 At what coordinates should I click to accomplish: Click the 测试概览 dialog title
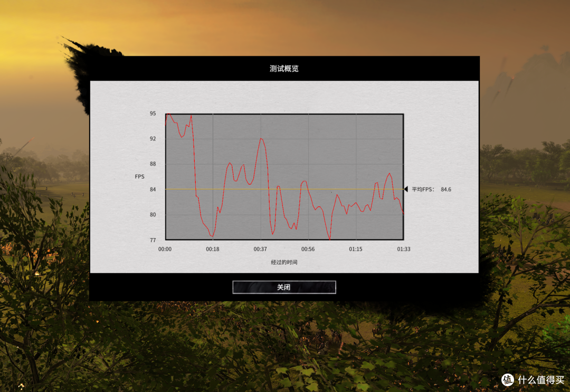[x=284, y=69]
